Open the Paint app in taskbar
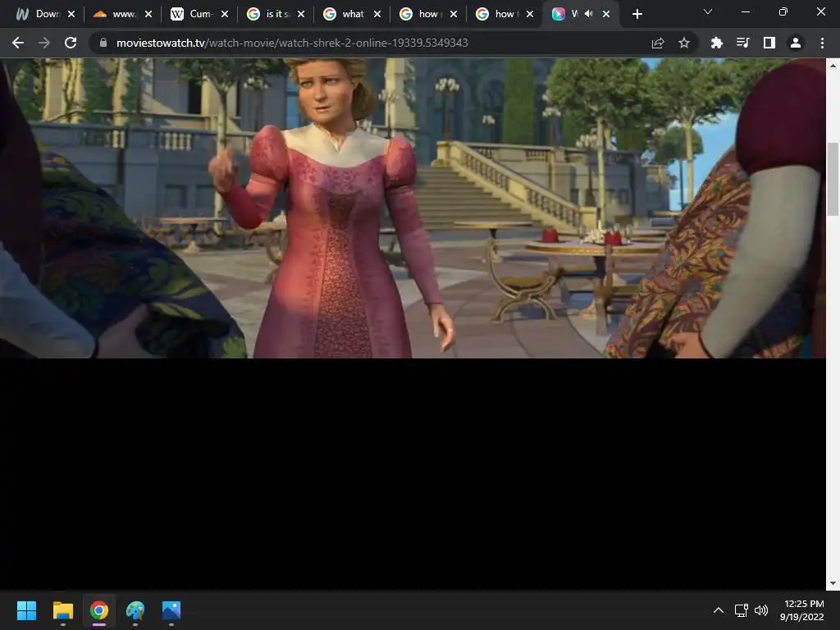Screen dimensions: 840x630 pos(135,610)
